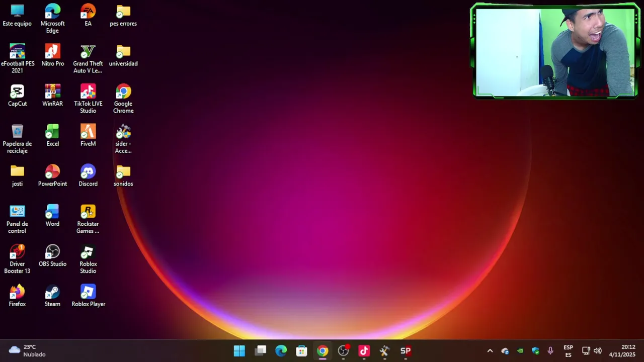Switch to OBS Studio in taskbar
The image size is (644, 362).
click(343, 351)
